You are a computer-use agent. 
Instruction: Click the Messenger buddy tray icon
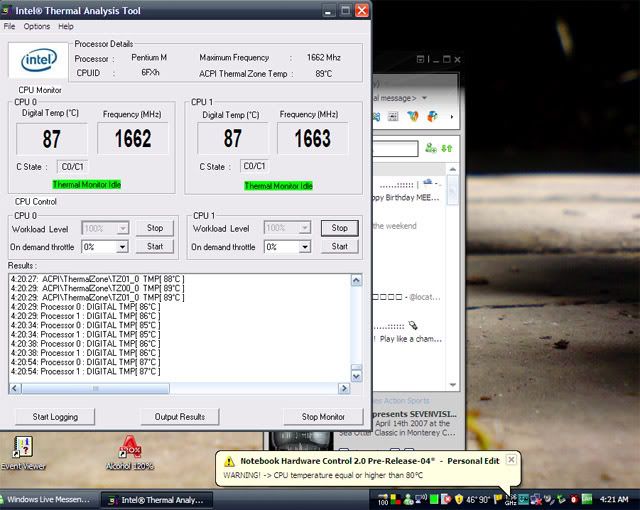click(408, 499)
